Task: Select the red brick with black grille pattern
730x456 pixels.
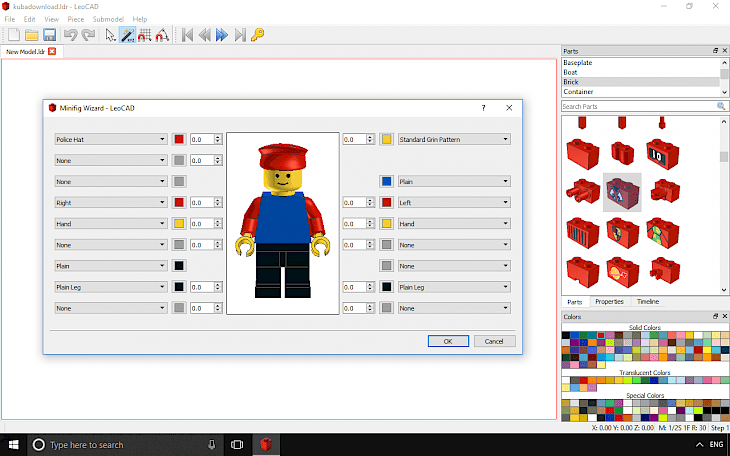Action: [583, 232]
